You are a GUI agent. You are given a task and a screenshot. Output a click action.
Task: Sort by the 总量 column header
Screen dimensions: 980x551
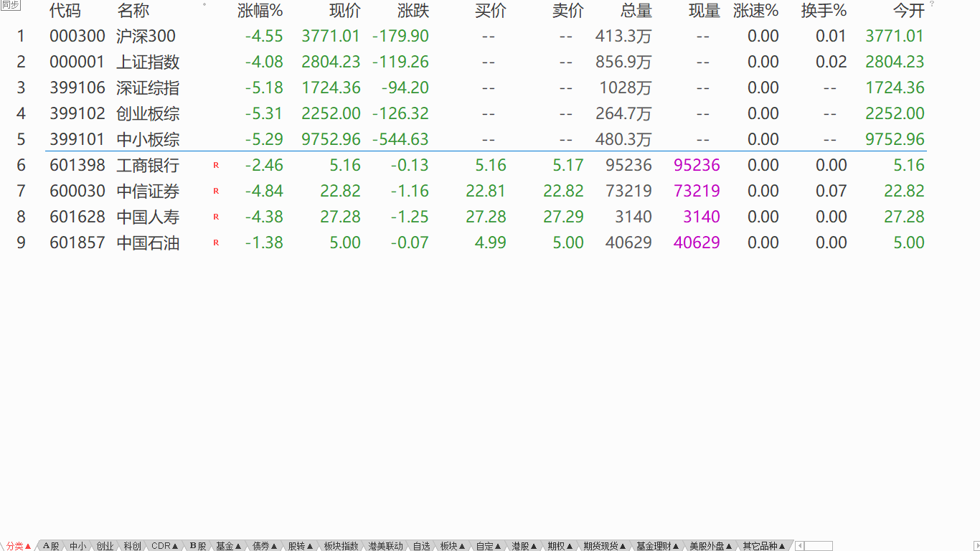pyautogui.click(x=636, y=11)
